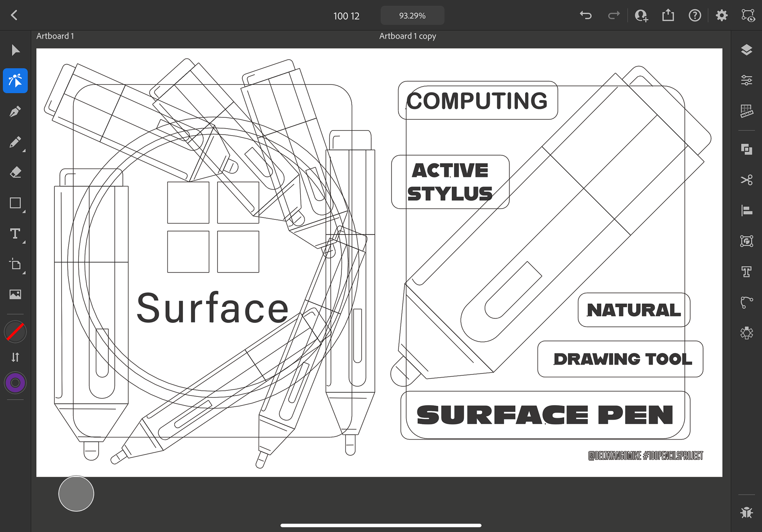Viewport: 762px width, 532px height.
Task: Open the Precision grid and guides panel
Action: (747, 111)
